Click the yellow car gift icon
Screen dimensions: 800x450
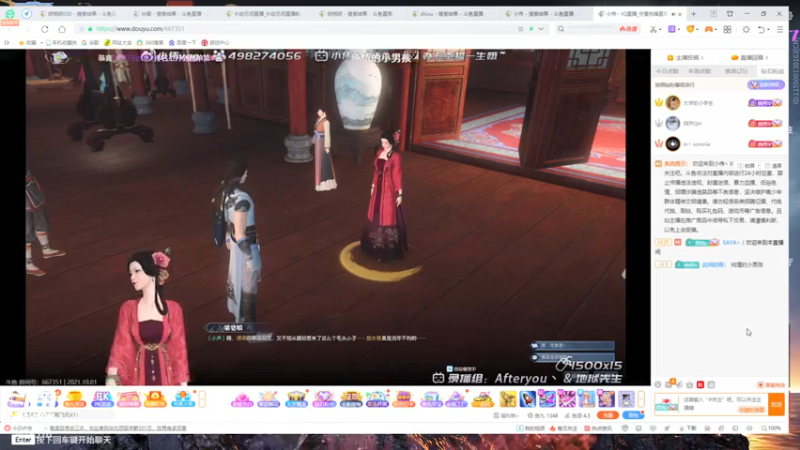pyautogui.click(x=483, y=399)
